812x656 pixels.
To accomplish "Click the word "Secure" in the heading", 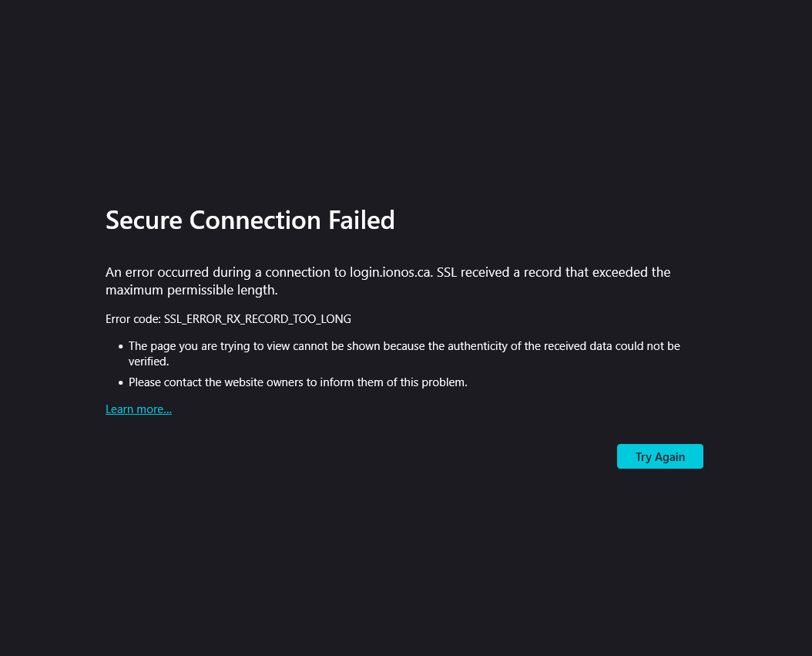I will (144, 220).
